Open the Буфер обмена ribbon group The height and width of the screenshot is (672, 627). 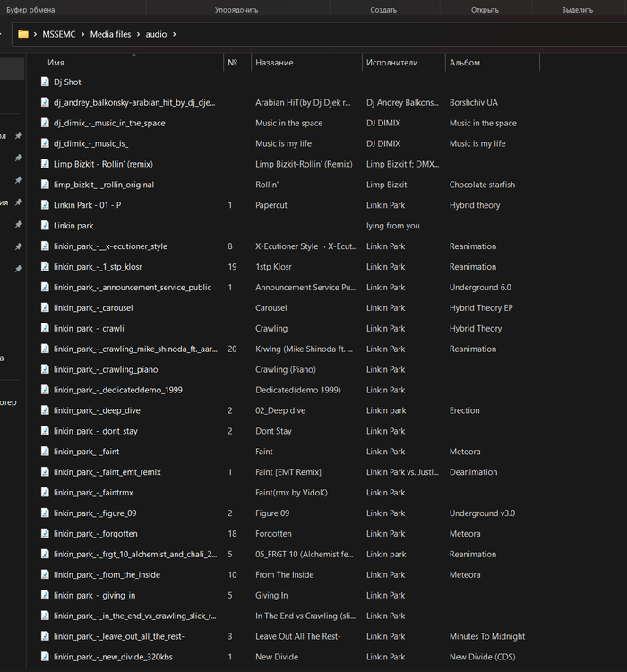pos(30,10)
